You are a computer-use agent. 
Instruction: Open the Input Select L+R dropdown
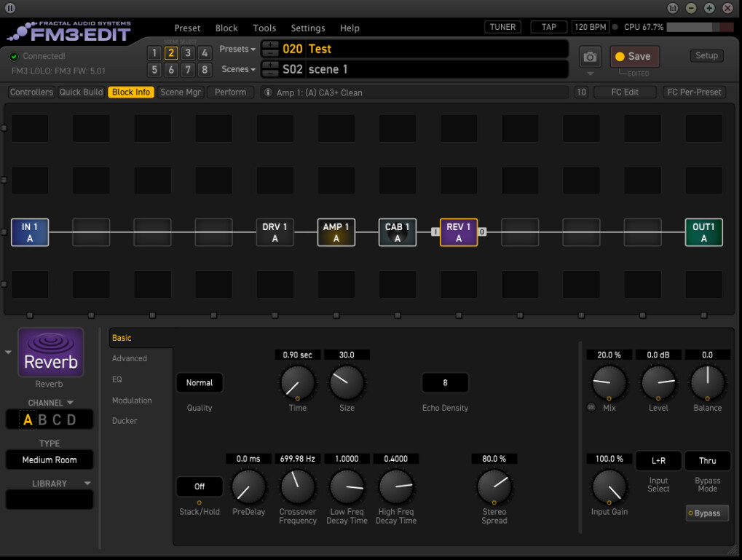[x=658, y=460]
